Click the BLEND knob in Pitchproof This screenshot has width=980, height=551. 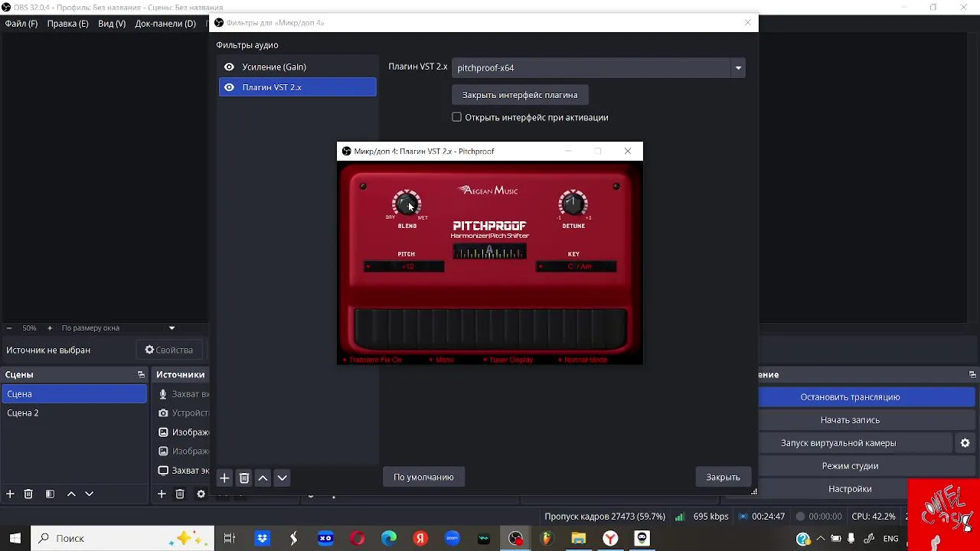407,204
